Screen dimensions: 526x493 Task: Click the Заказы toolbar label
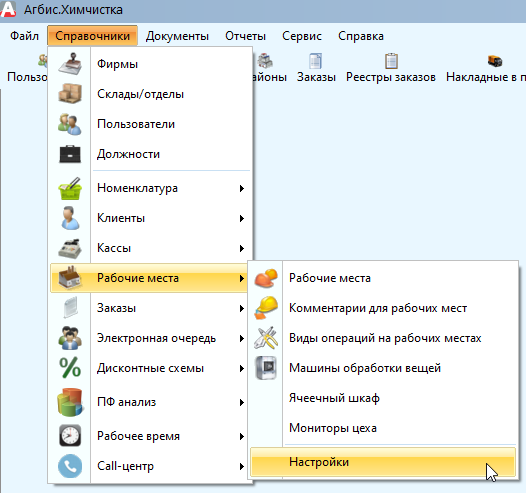tap(316, 77)
